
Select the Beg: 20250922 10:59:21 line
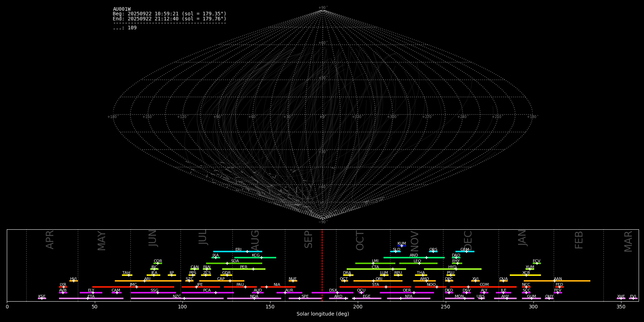coord(170,14)
